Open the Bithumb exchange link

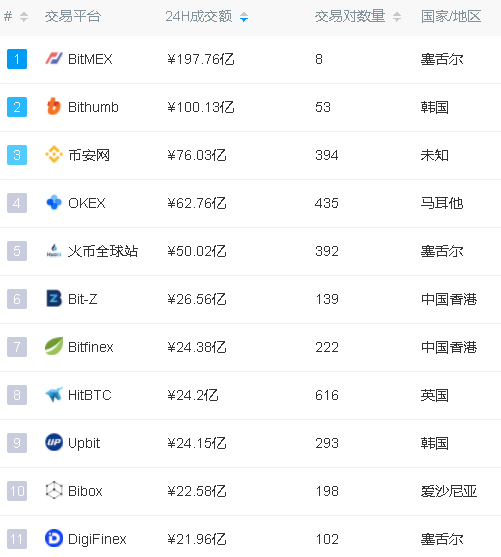(93, 107)
